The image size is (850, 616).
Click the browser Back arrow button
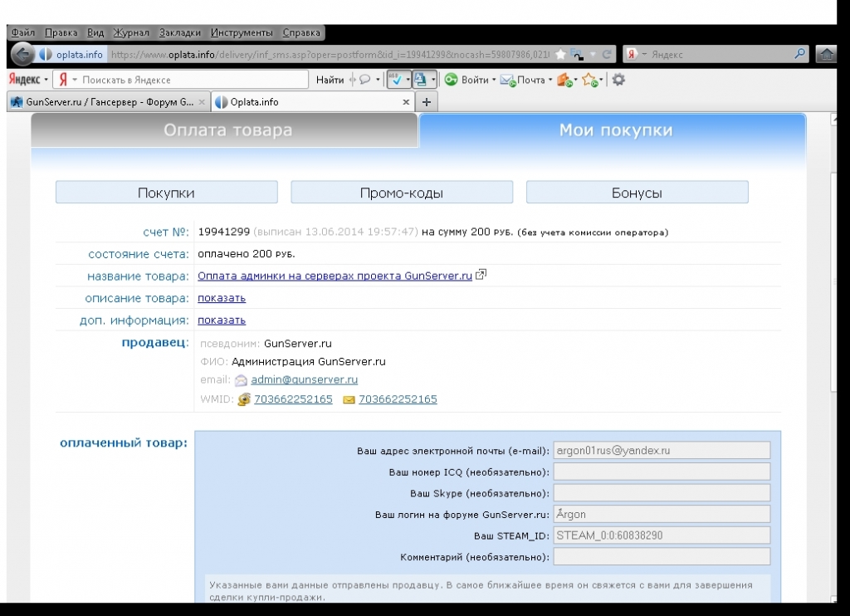pyautogui.click(x=22, y=55)
